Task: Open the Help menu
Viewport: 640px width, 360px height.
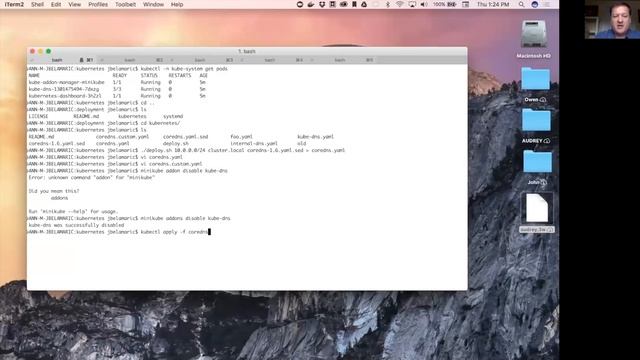Action: click(177, 4)
